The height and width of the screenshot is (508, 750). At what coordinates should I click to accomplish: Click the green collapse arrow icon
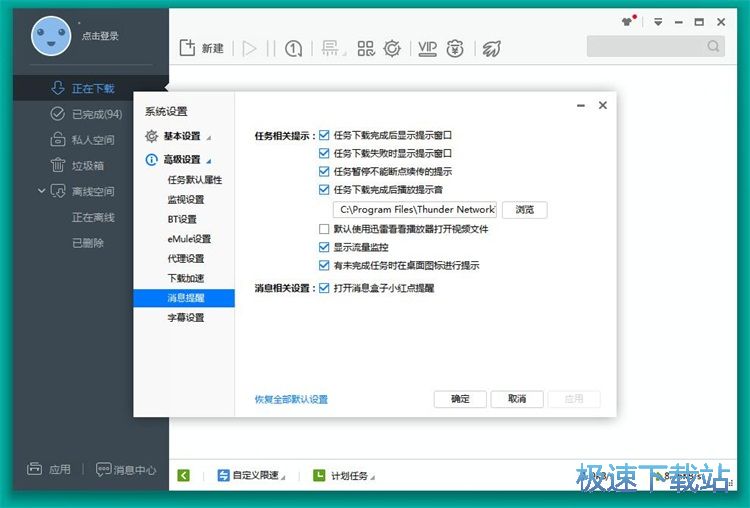coord(184,476)
